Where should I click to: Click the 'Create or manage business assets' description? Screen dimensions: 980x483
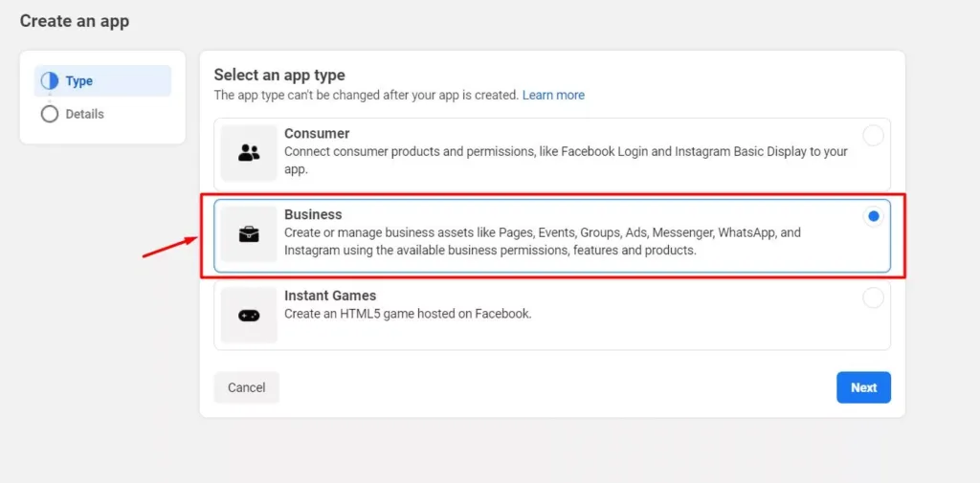(543, 241)
